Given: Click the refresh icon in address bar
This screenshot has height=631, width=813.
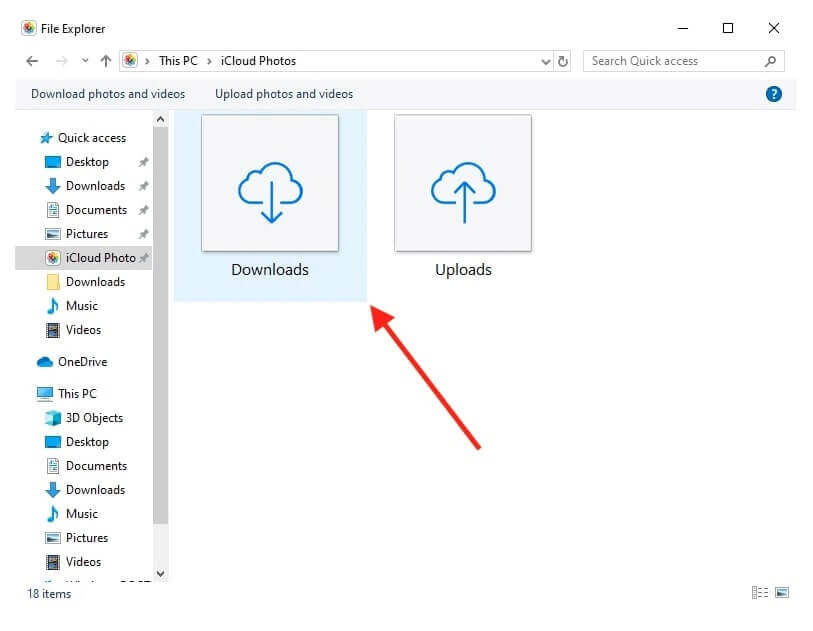Looking at the screenshot, I should pyautogui.click(x=563, y=61).
